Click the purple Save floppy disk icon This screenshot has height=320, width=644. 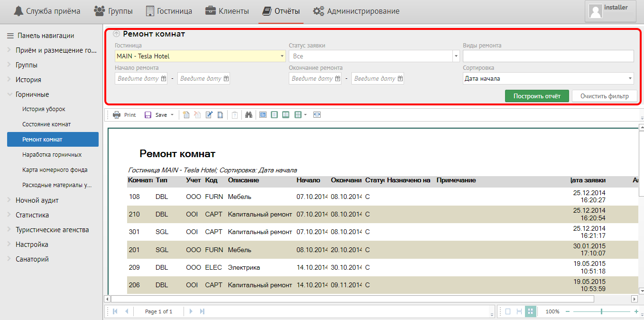coord(148,115)
